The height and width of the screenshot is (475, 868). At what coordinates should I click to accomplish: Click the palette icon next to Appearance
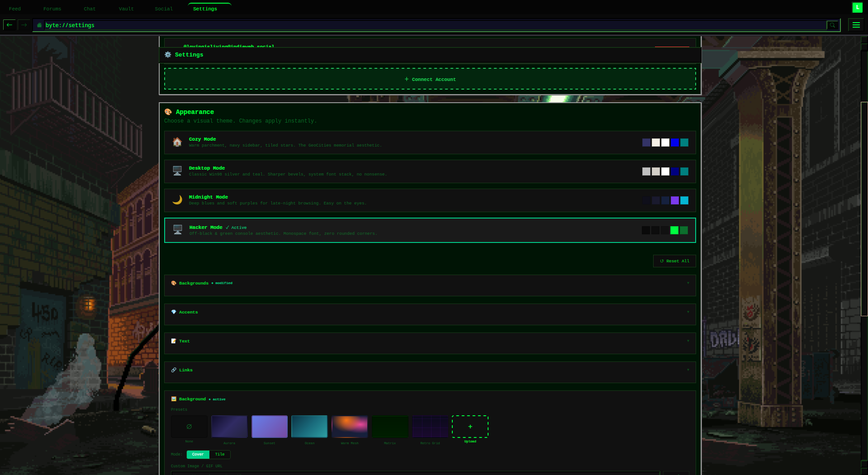point(169,112)
